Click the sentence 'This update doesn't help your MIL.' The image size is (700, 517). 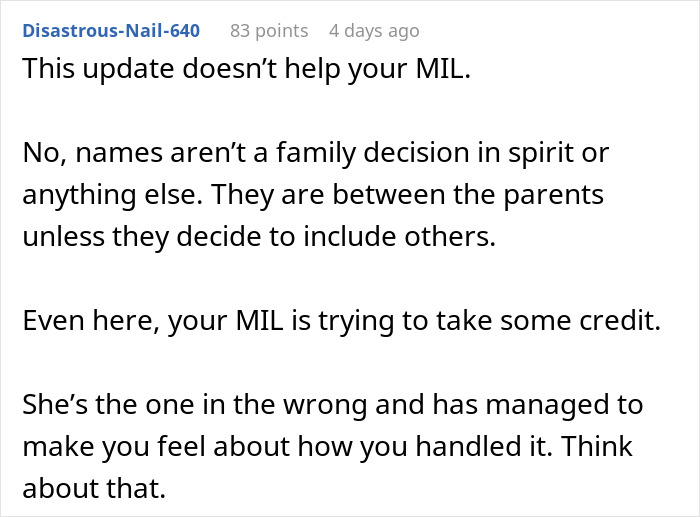(x=247, y=70)
